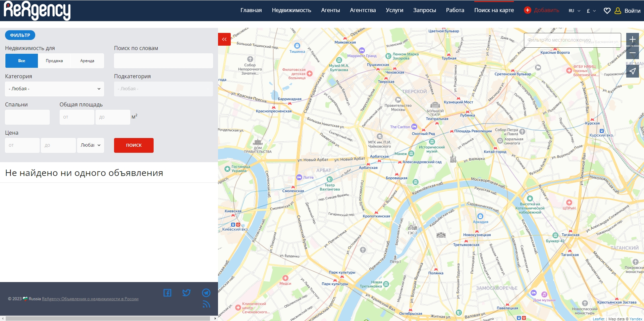Zoom in on the map
644x321 pixels.
[x=632, y=39]
